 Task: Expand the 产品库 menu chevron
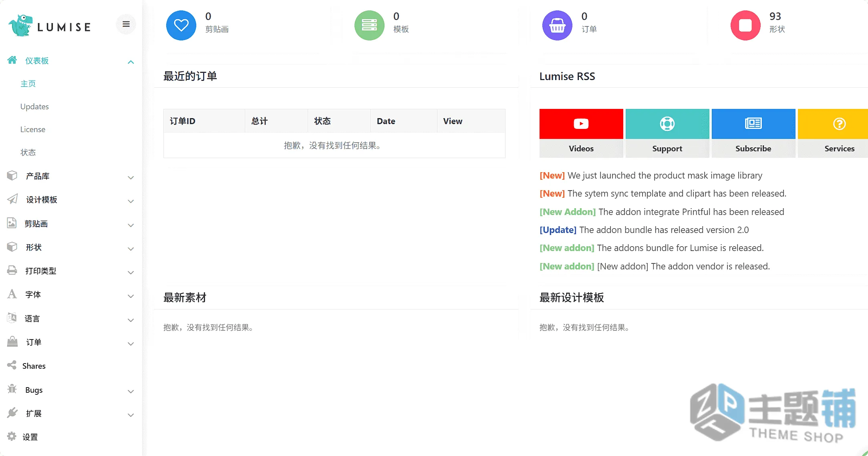click(131, 177)
